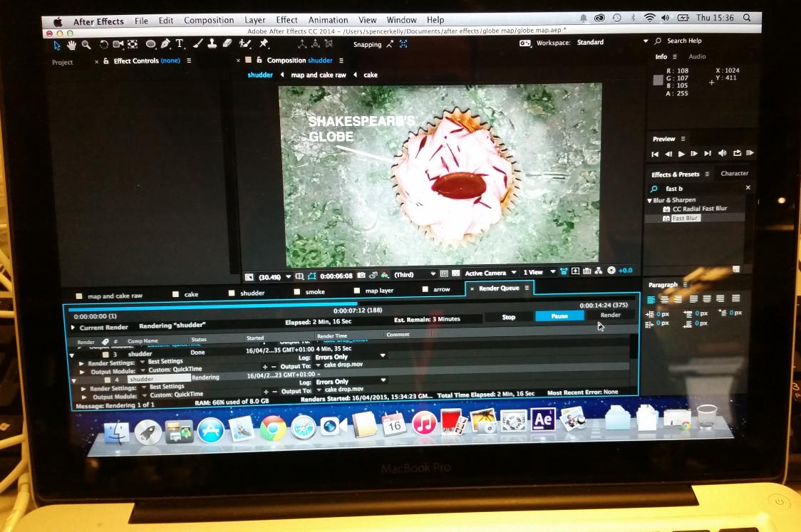Click the cake drop.mov output link for item 4
This screenshot has height=532, width=801.
tap(343, 390)
